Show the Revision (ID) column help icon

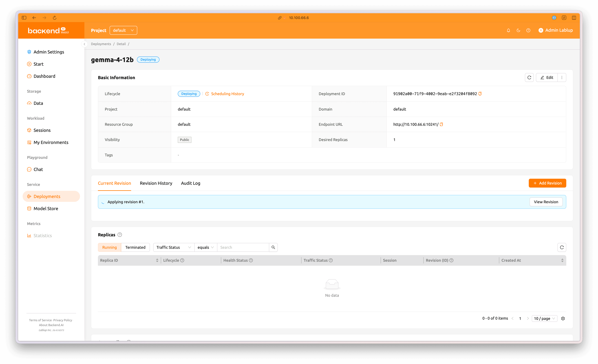[x=451, y=260]
